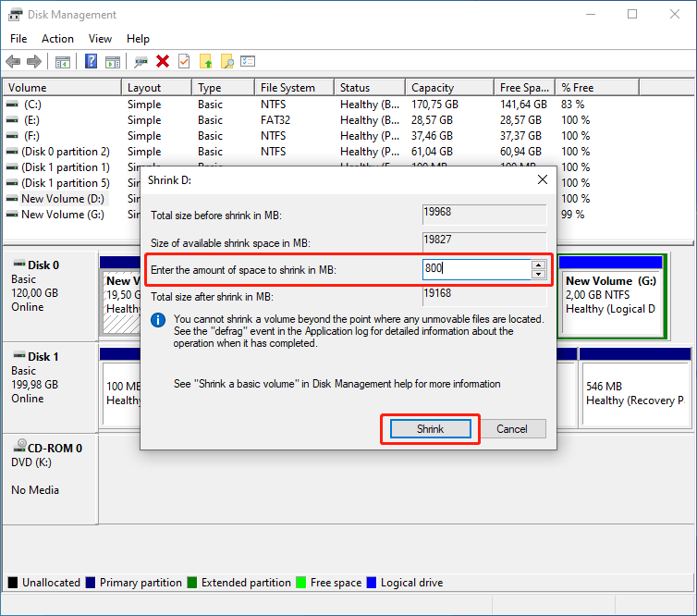Viewport: 697px width, 616px height.
Task: Sort by the Free Space column header
Action: pos(524,88)
